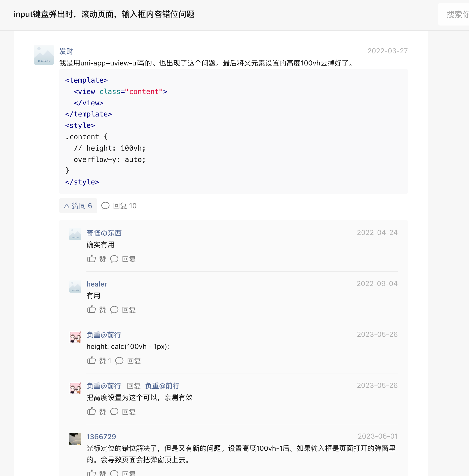The width and height of the screenshot is (469, 476).
Task: Like the 把高度设置为这个可以 comment
Action: click(x=91, y=412)
